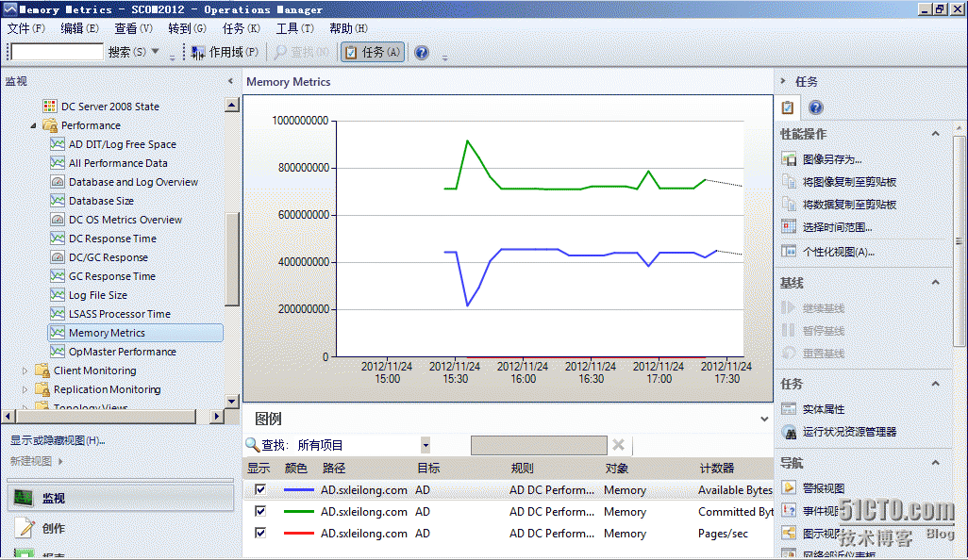Image resolution: width=968 pixels, height=560 pixels.
Task: Open the File (文件) menu
Action: (x=25, y=28)
